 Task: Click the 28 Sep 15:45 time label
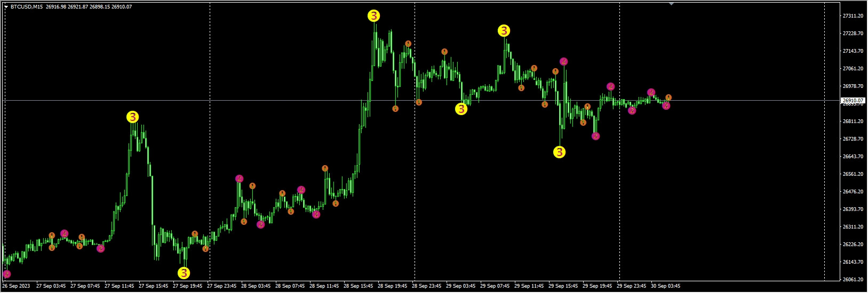point(359,286)
